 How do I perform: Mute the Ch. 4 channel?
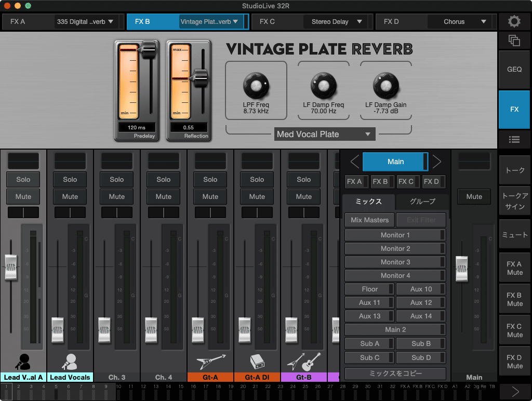click(x=164, y=196)
